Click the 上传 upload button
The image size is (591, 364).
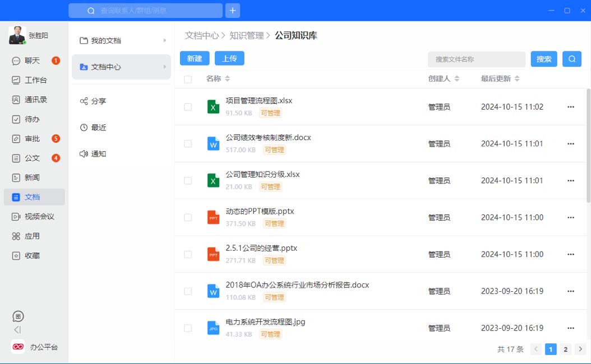click(229, 58)
